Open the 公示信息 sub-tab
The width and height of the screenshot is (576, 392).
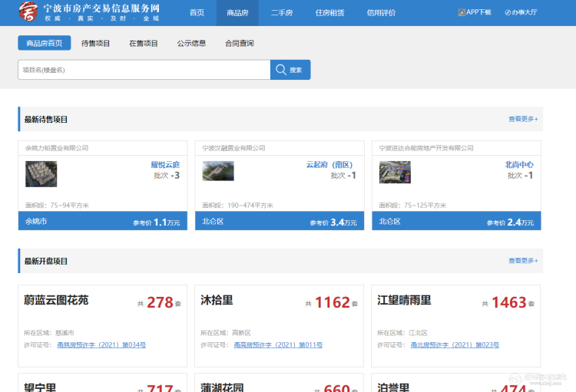191,43
